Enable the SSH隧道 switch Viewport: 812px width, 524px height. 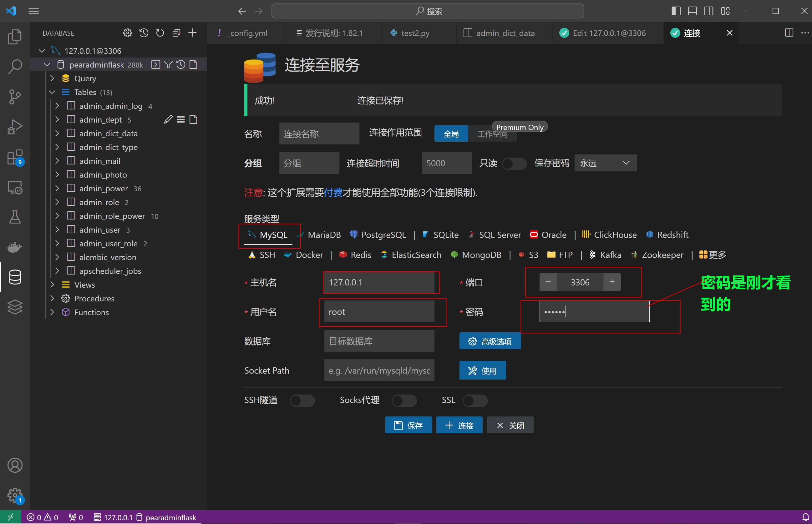(302, 401)
